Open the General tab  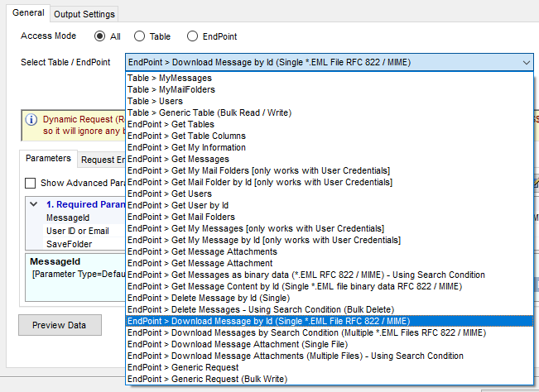pos(28,13)
